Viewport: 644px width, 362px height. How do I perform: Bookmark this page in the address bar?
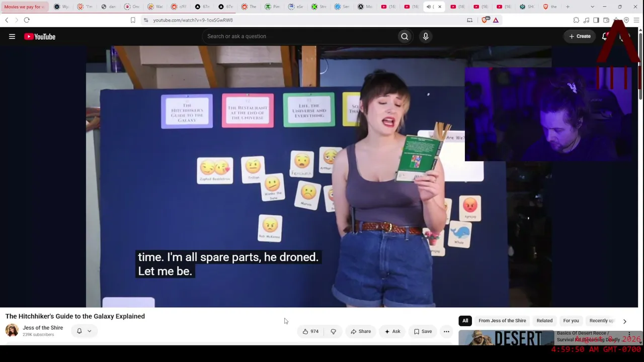133,20
